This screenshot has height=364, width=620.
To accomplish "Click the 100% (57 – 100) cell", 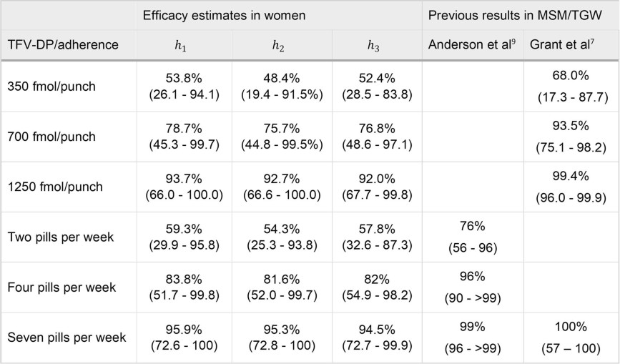I will click(x=570, y=335).
